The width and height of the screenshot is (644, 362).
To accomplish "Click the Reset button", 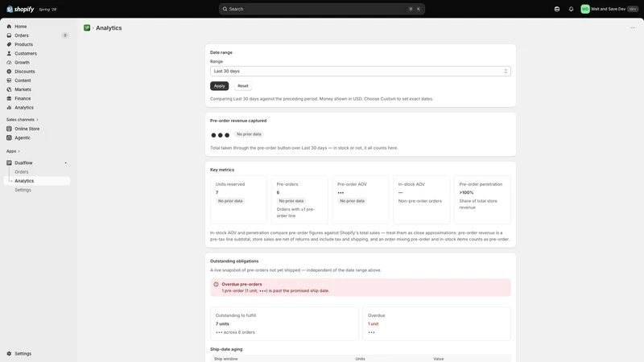I will tap(243, 86).
